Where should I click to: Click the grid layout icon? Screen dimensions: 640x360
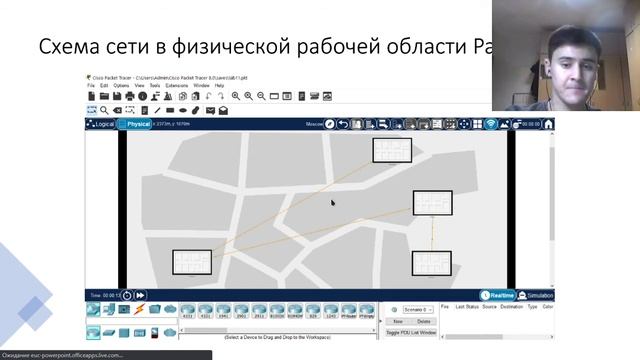477,124
